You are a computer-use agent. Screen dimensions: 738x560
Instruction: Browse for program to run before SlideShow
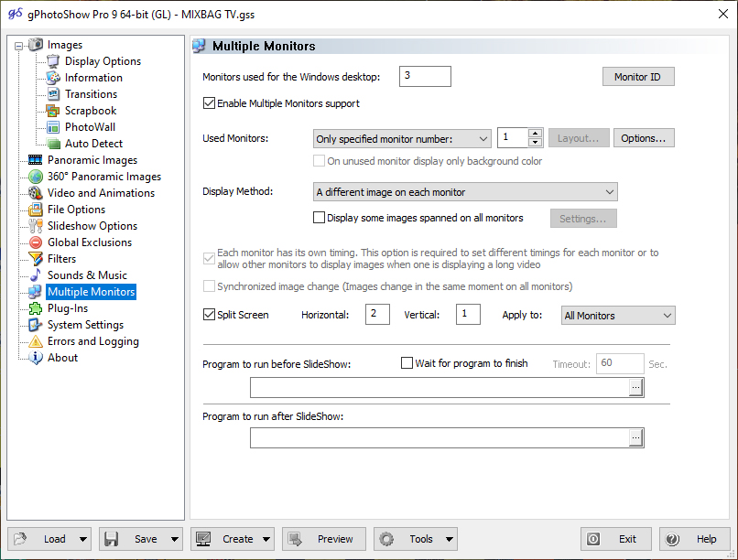pyautogui.click(x=635, y=387)
